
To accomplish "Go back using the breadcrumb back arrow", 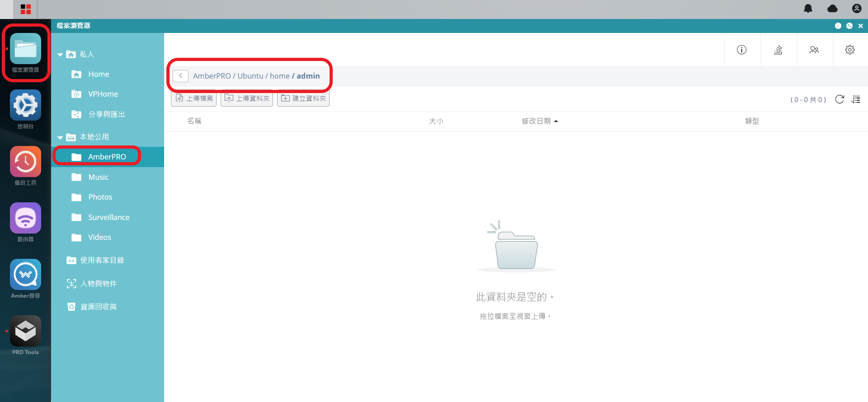I will click(180, 76).
